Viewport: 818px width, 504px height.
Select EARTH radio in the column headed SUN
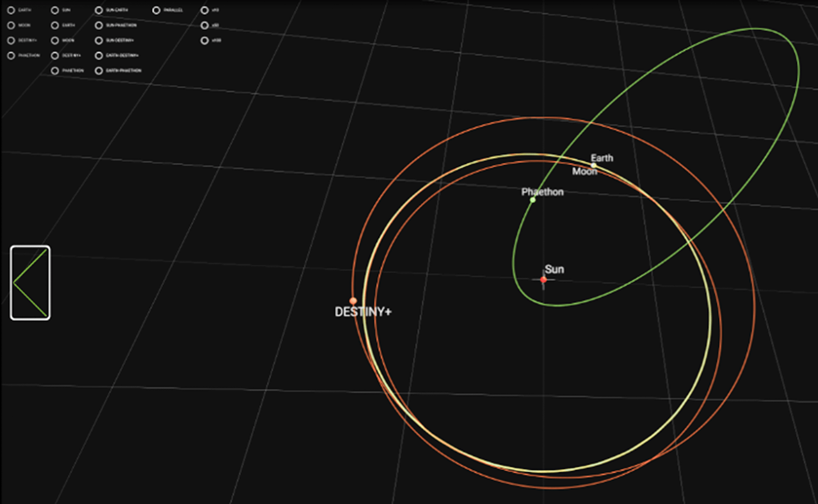click(x=55, y=25)
